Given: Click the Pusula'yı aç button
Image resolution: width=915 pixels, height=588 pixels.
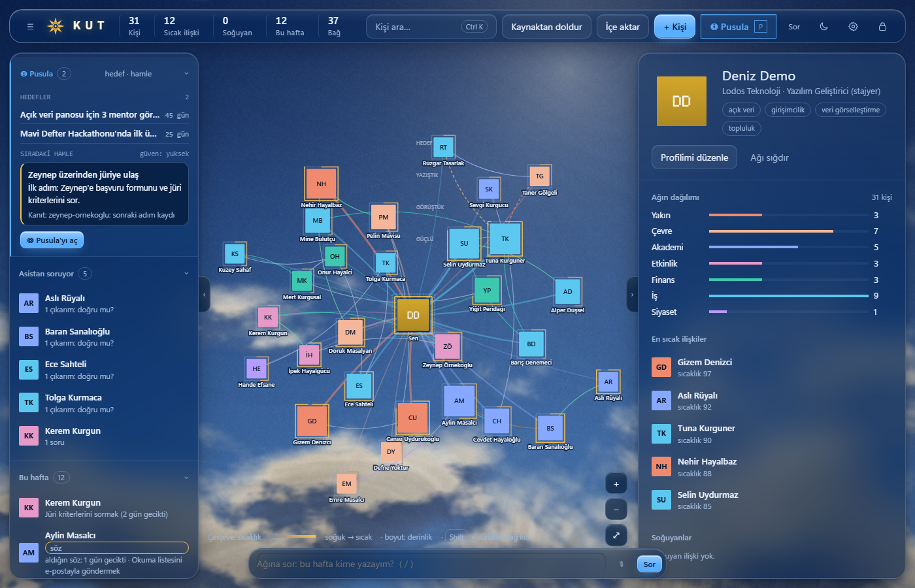Looking at the screenshot, I should (52, 240).
